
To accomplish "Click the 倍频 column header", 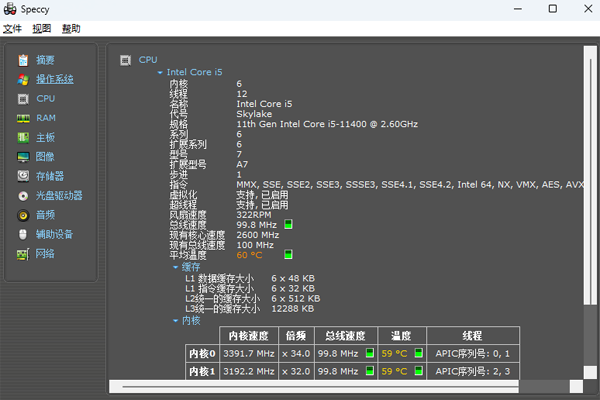I will 296,336.
